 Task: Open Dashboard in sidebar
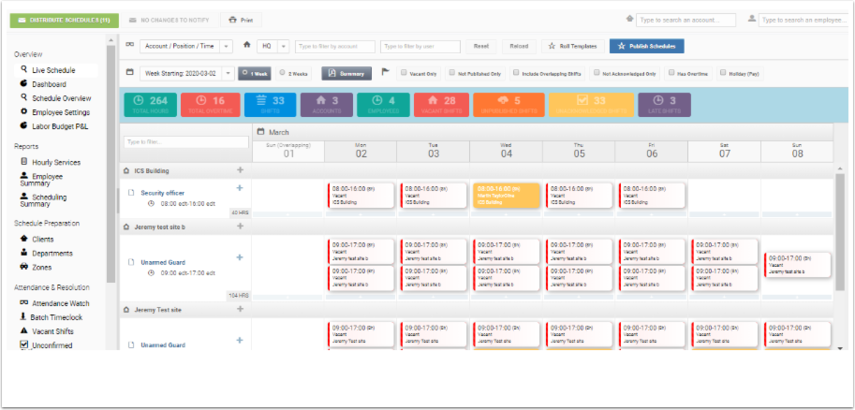(49, 84)
